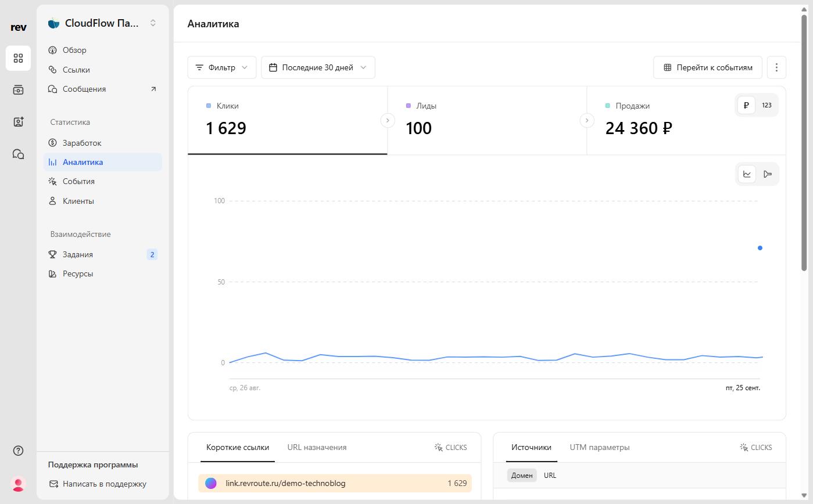813x504 pixels.
Task: Select the funnel chart view toggle
Action: click(768, 174)
